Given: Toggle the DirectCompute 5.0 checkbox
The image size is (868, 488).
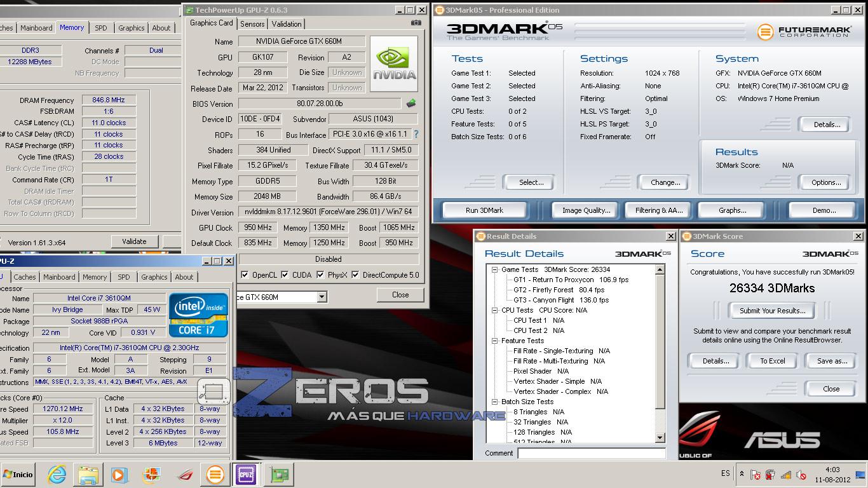Looking at the screenshot, I should (355, 275).
